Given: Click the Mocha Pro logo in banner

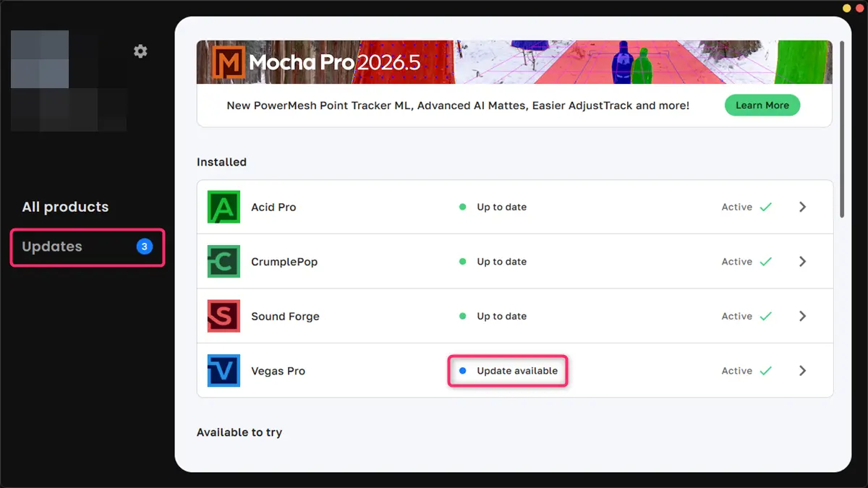Looking at the screenshot, I should [227, 62].
